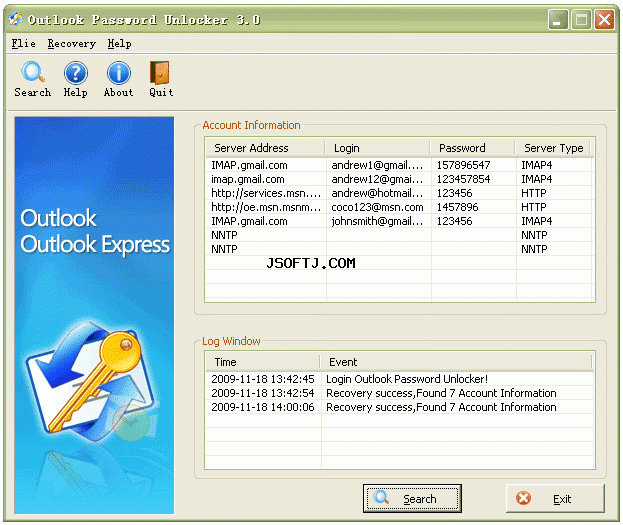Open the Flie menu
623x525 pixels.
[23, 43]
